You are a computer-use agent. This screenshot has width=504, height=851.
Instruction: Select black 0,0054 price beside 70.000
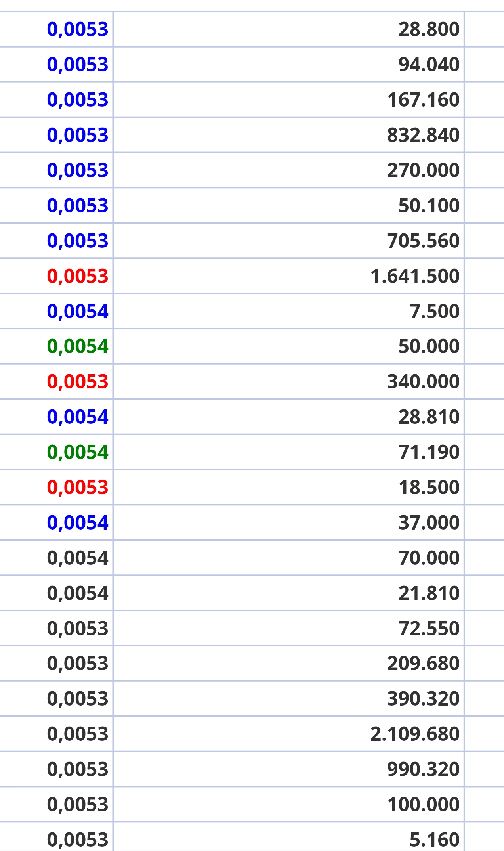coord(78,558)
